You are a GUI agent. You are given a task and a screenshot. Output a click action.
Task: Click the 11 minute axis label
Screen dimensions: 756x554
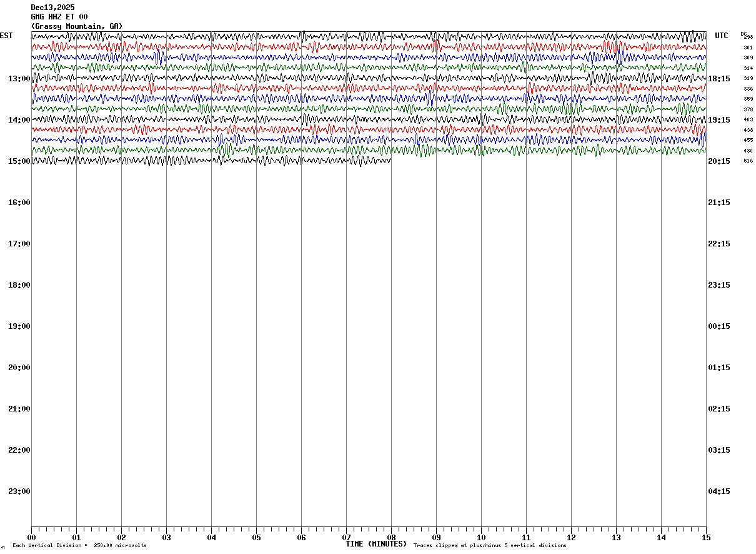(527, 538)
